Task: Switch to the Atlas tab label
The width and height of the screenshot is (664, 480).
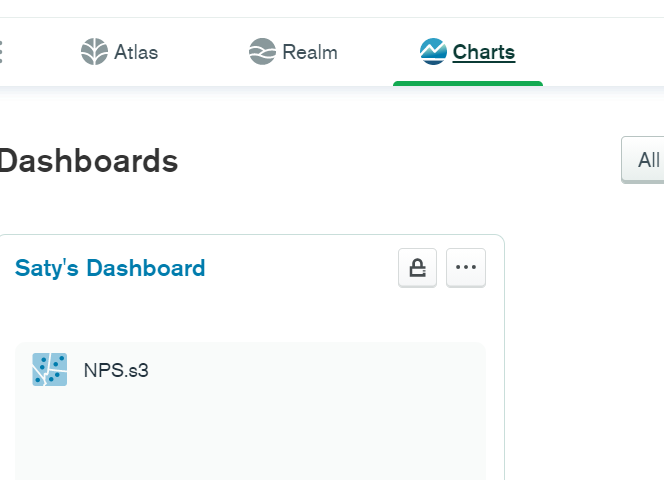Action: point(136,52)
